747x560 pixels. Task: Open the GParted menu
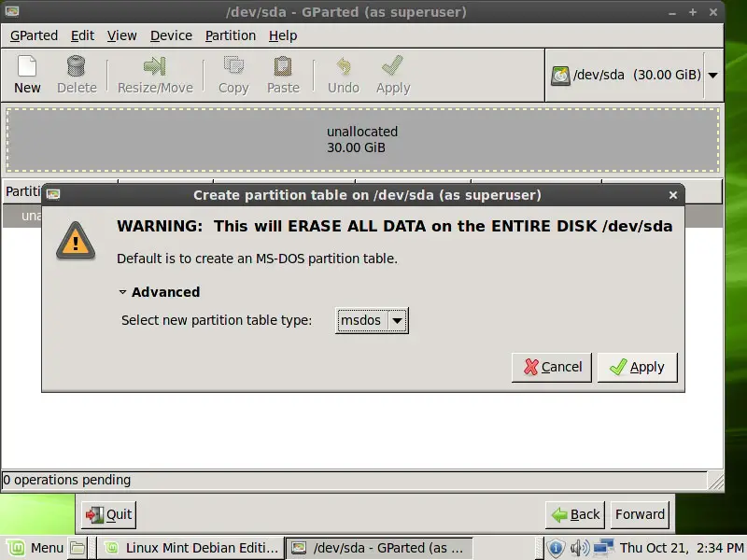[x=34, y=35]
